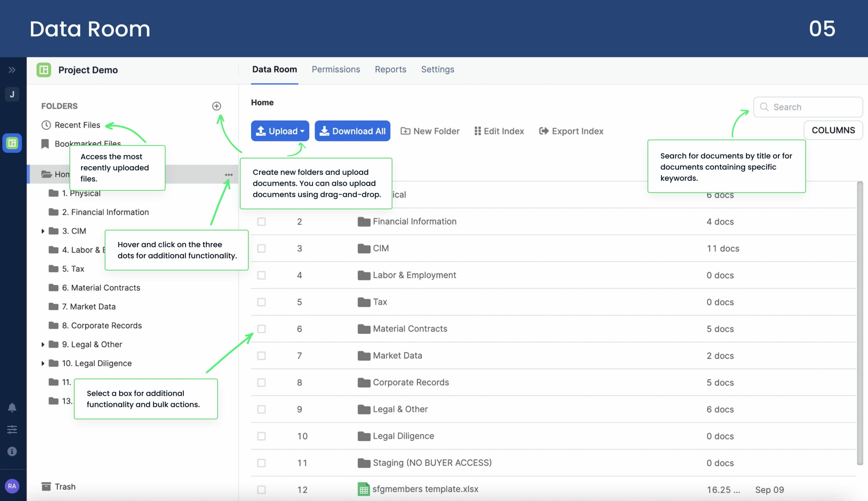Click the add folder plus icon

pyautogui.click(x=216, y=106)
